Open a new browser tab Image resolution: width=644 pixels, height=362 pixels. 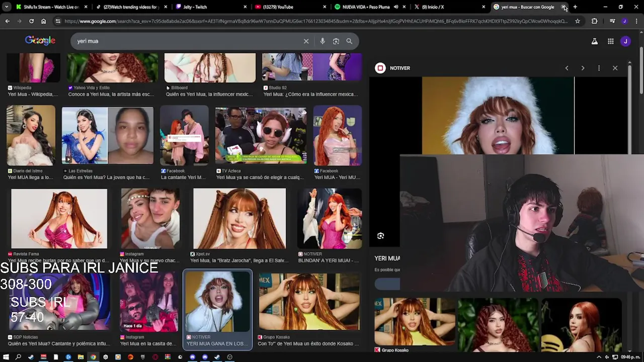pyautogui.click(x=575, y=7)
